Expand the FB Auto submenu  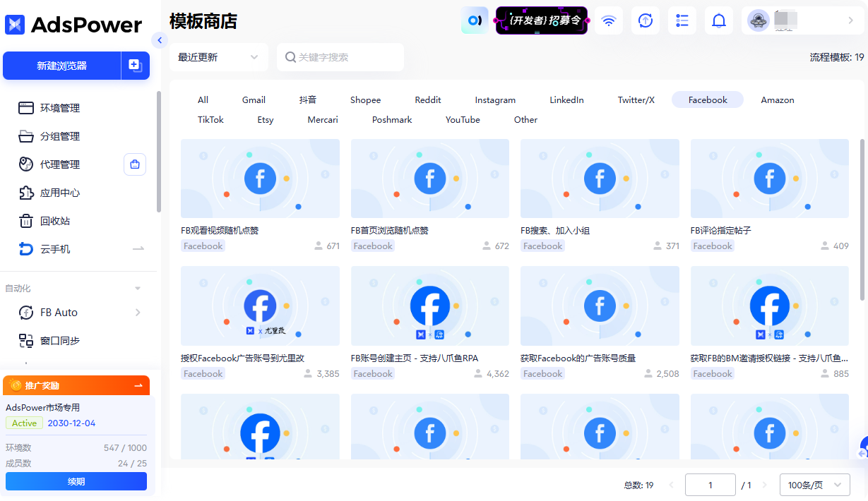point(138,313)
